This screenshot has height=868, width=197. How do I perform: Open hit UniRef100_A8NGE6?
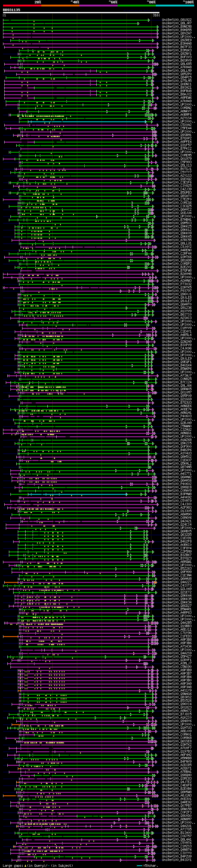click(177, 406)
